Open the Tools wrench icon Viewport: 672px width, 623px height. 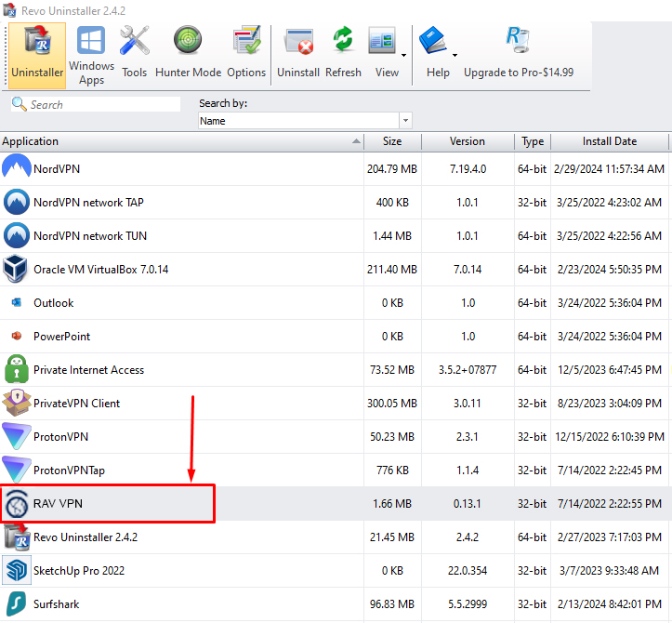(x=134, y=41)
